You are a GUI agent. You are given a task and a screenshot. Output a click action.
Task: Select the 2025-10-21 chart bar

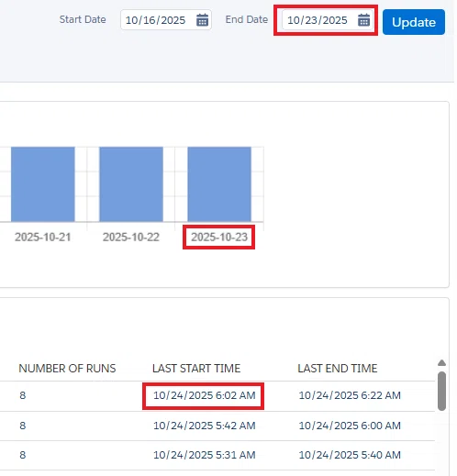[43, 184]
